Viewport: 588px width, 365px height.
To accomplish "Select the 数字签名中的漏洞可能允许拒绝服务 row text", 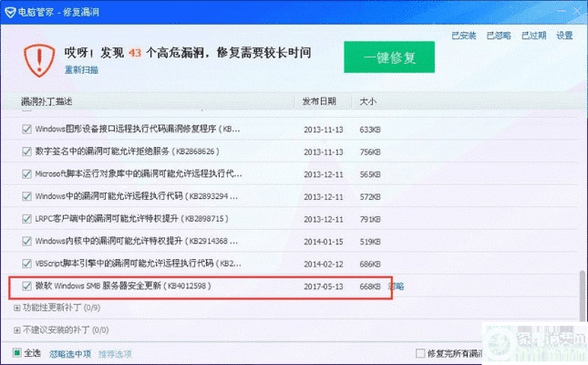I will click(127, 151).
